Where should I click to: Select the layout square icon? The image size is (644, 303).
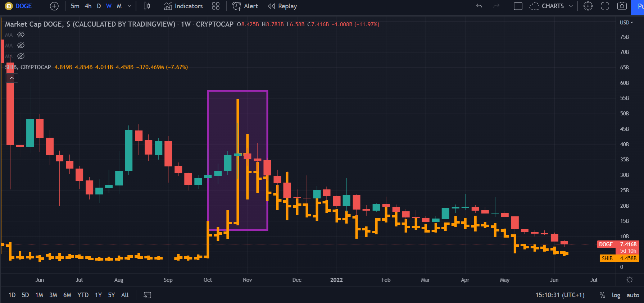(518, 6)
